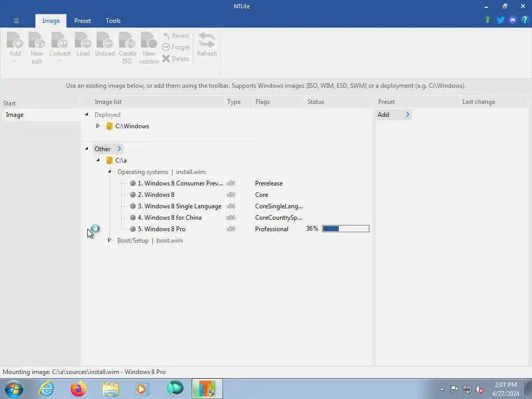This screenshot has height=399, width=532.
Task: Click the Show desktop strip
Action: (528, 389)
